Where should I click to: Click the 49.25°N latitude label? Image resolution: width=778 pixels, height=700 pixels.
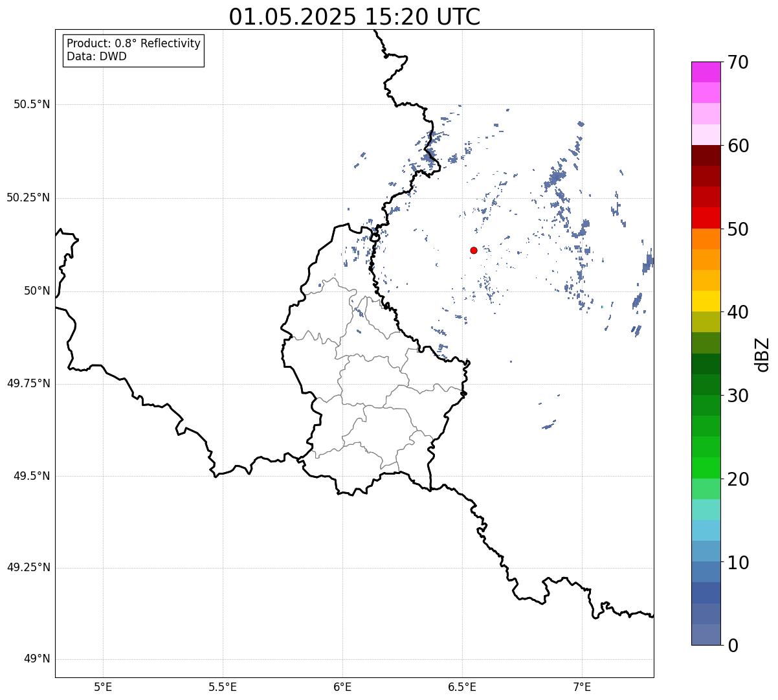[28, 567]
